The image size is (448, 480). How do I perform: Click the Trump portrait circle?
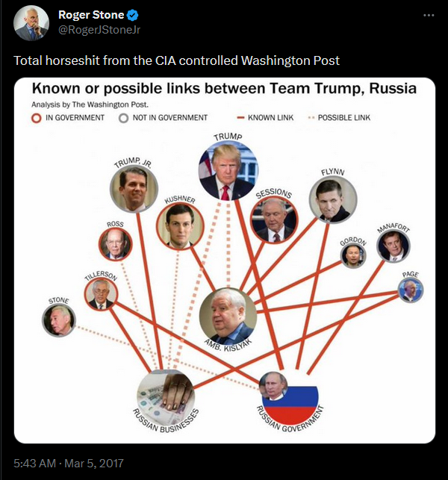point(228,171)
